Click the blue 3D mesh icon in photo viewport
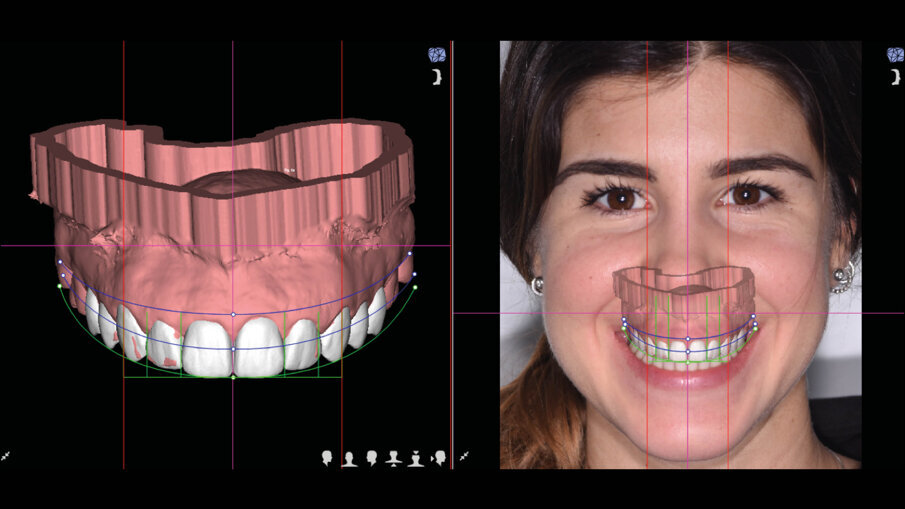The width and height of the screenshot is (905, 509). (894, 55)
